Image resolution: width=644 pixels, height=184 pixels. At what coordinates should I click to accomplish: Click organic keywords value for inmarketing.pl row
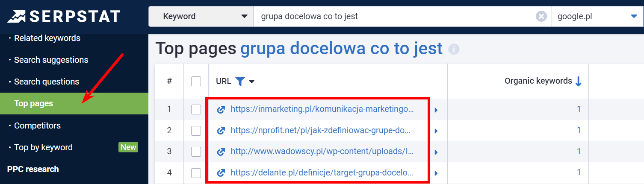(x=579, y=109)
